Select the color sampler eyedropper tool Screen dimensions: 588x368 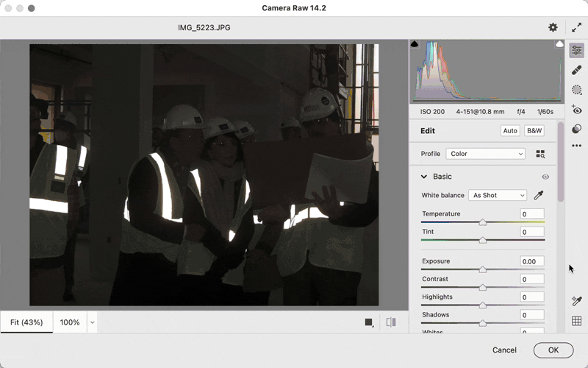(577, 301)
